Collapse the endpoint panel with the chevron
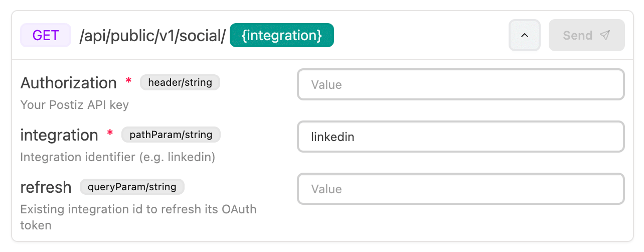 pyautogui.click(x=525, y=35)
